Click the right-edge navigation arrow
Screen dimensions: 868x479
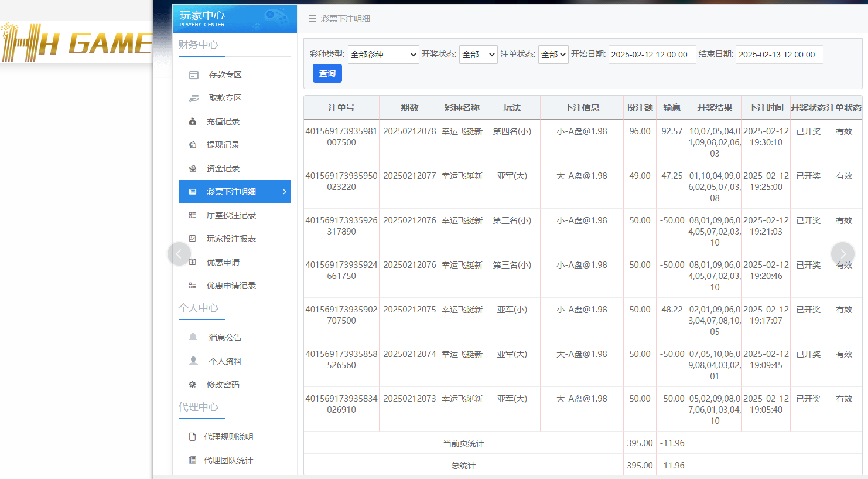[x=843, y=253]
